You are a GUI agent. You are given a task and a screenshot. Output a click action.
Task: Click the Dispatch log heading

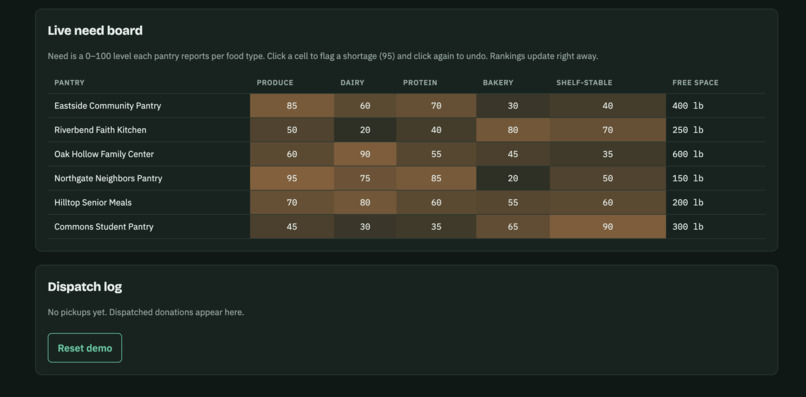85,287
